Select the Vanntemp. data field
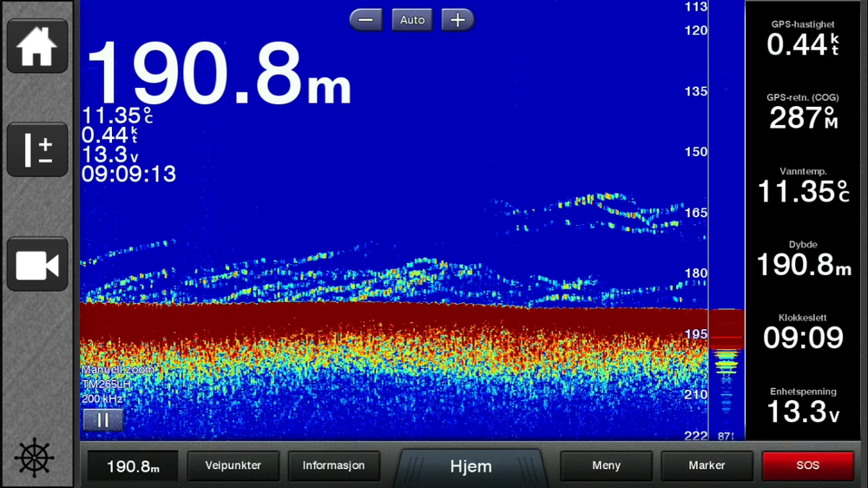The height and width of the screenshot is (488, 868). tap(803, 186)
